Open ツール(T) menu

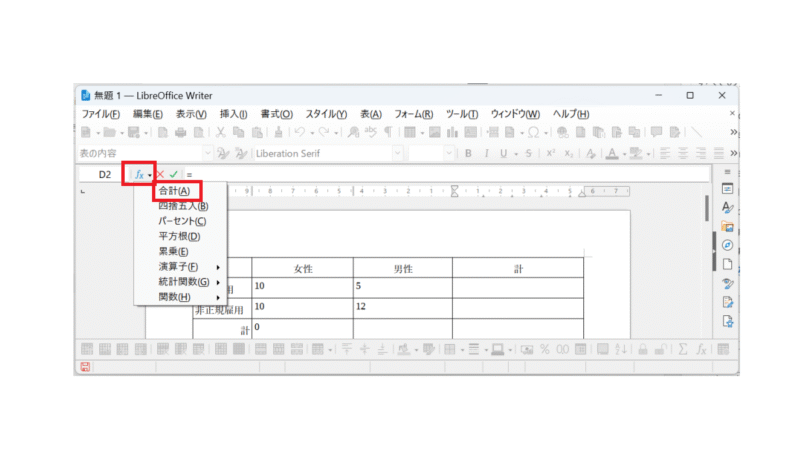coord(462,114)
